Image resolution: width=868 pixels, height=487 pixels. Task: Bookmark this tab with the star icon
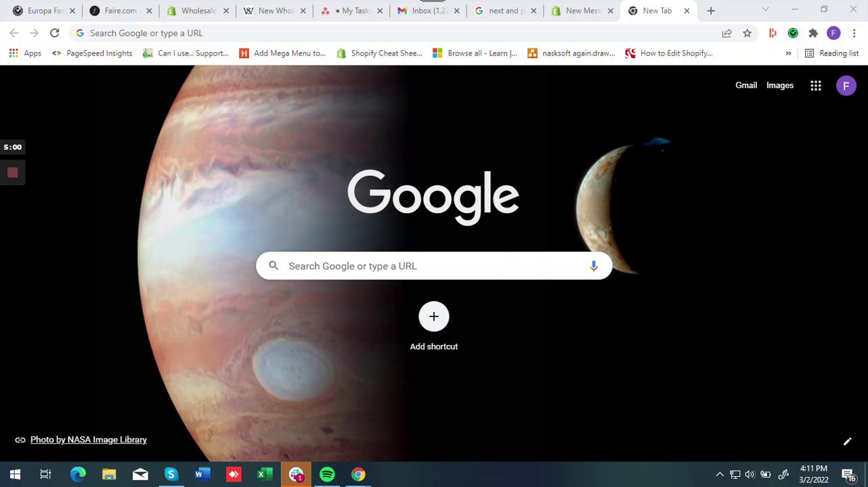coord(747,33)
